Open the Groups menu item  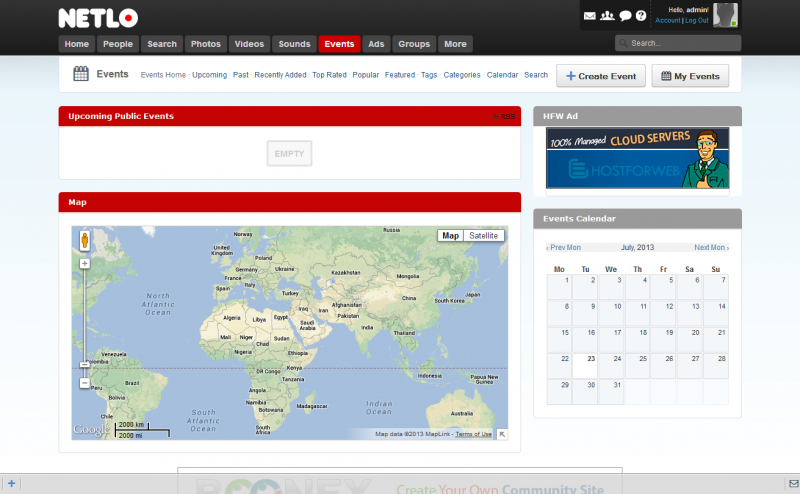(414, 44)
